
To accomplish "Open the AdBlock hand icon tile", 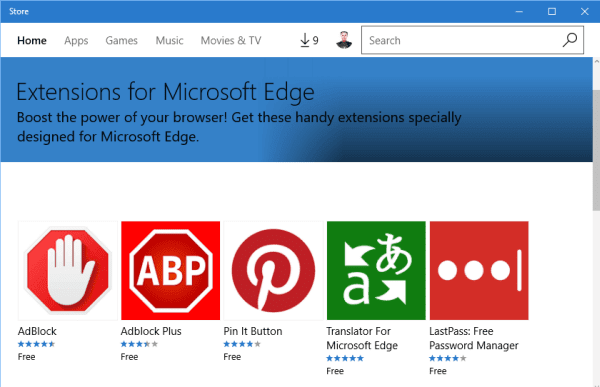I will 68,270.
